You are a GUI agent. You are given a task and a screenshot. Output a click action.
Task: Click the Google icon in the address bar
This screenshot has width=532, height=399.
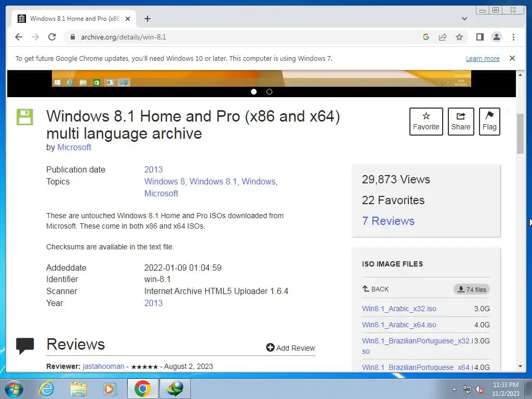[426, 37]
